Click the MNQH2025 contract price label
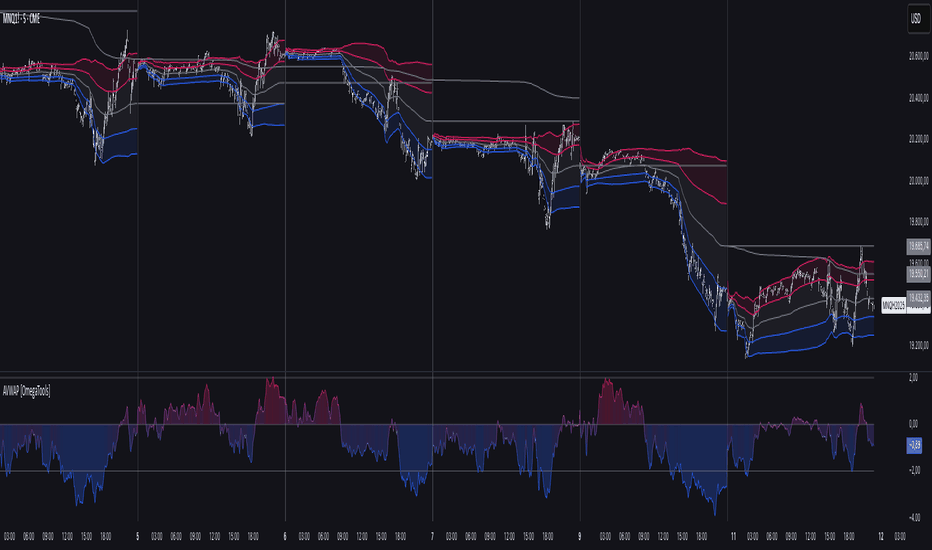Image resolution: width=932 pixels, height=550 pixels. (x=893, y=306)
